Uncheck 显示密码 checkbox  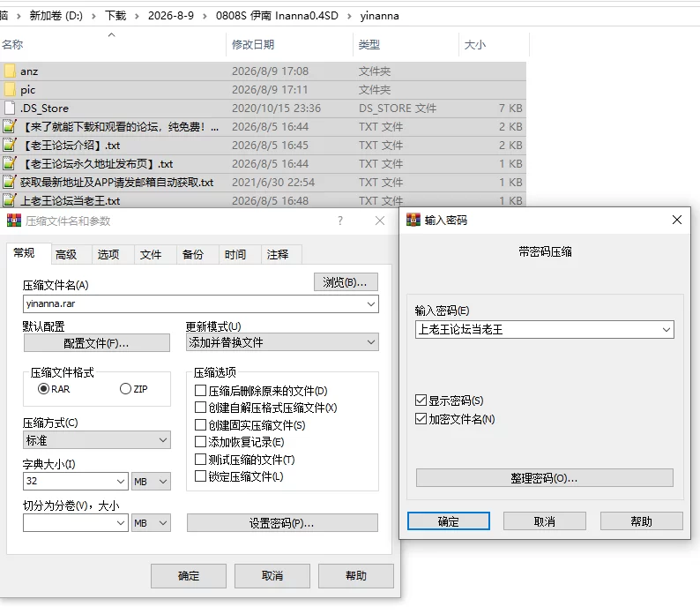[421, 401]
